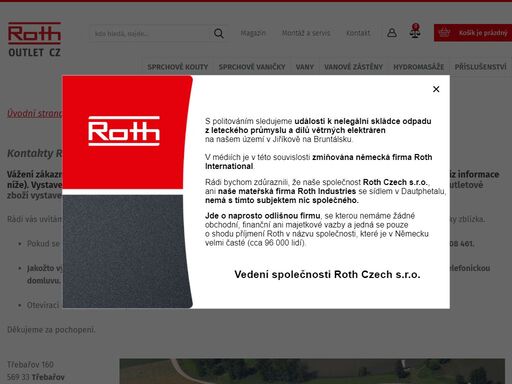Open the empty shopping cart button
Image resolution: width=512 pixels, height=384 pixels.
[473, 33]
